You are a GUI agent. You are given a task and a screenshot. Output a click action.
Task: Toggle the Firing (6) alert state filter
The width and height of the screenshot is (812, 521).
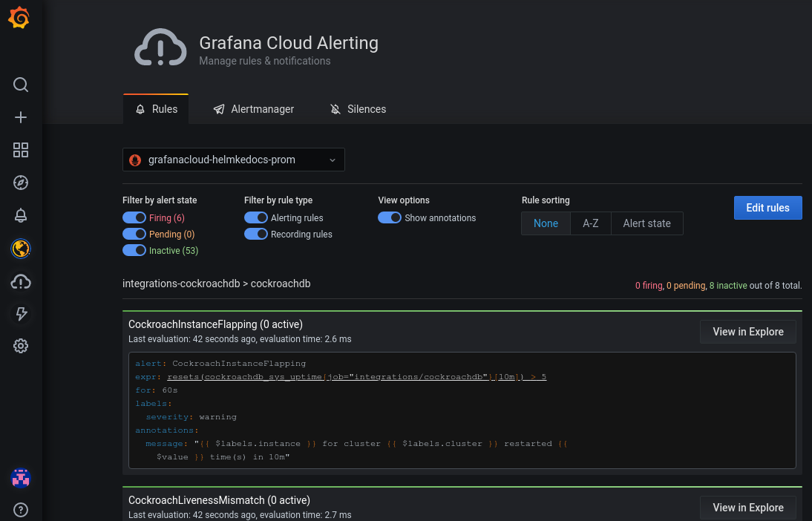(134, 217)
